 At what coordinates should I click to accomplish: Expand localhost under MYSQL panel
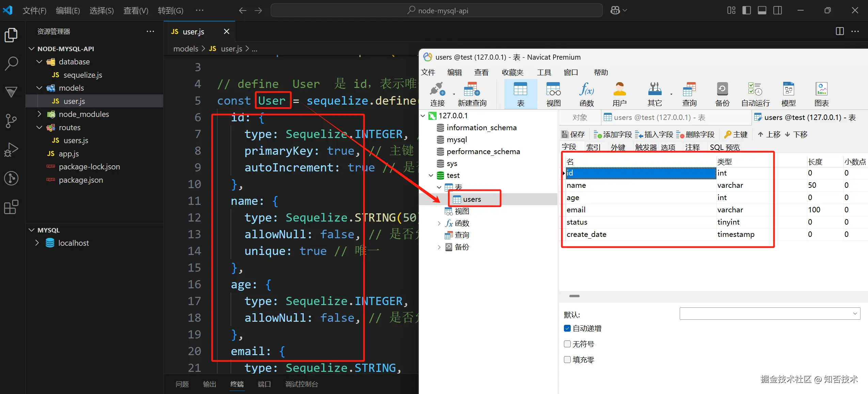point(73,243)
